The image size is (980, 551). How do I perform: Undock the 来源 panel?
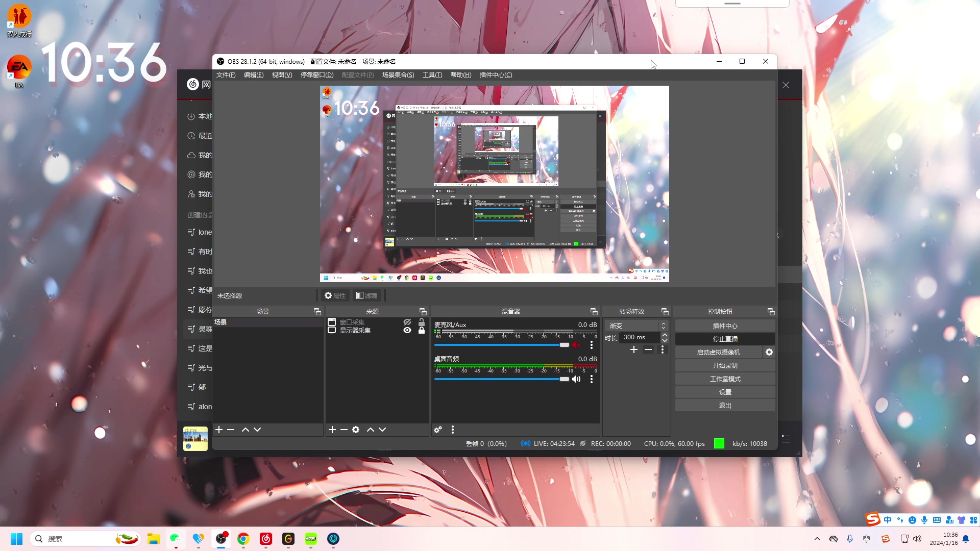(x=423, y=311)
